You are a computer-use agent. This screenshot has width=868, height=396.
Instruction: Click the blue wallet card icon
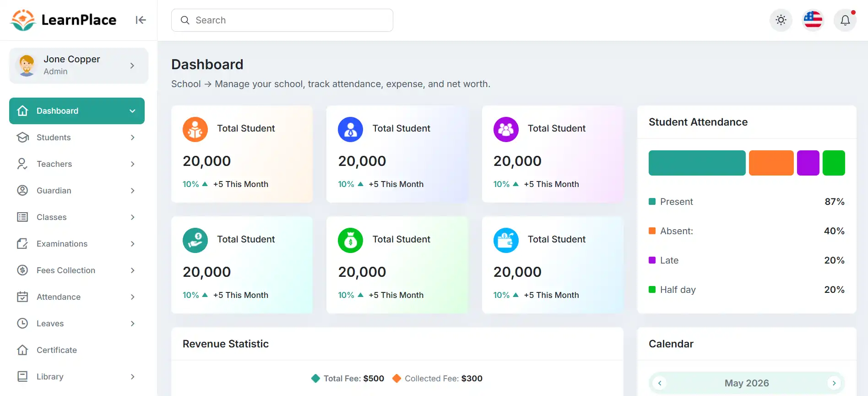[x=506, y=240]
